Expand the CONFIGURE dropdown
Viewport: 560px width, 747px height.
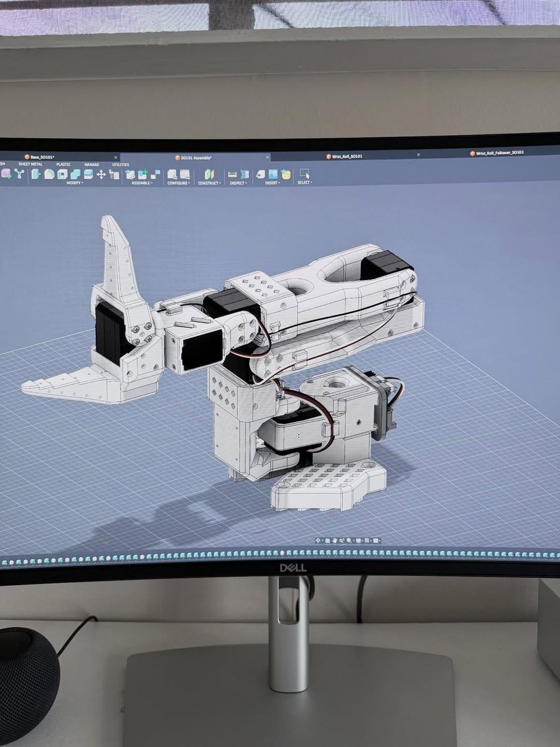point(179,183)
